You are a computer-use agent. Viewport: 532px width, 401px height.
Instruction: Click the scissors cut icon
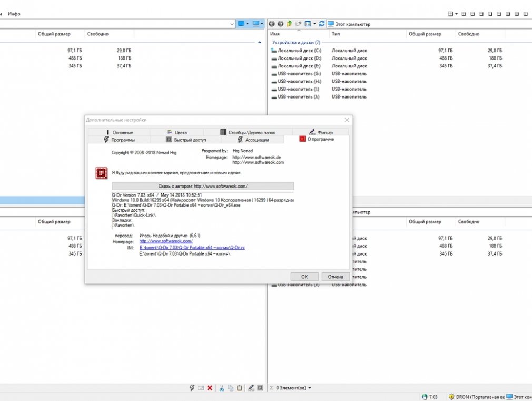(x=222, y=388)
